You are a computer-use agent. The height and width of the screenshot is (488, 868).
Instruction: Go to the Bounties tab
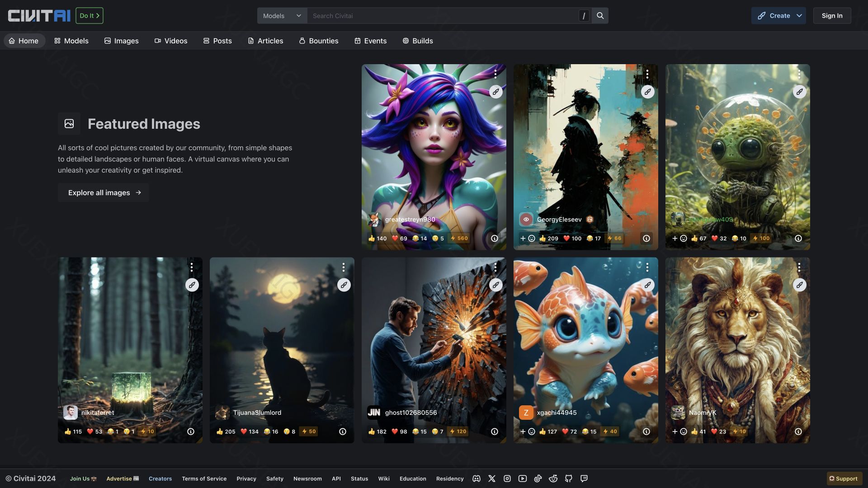coord(318,41)
